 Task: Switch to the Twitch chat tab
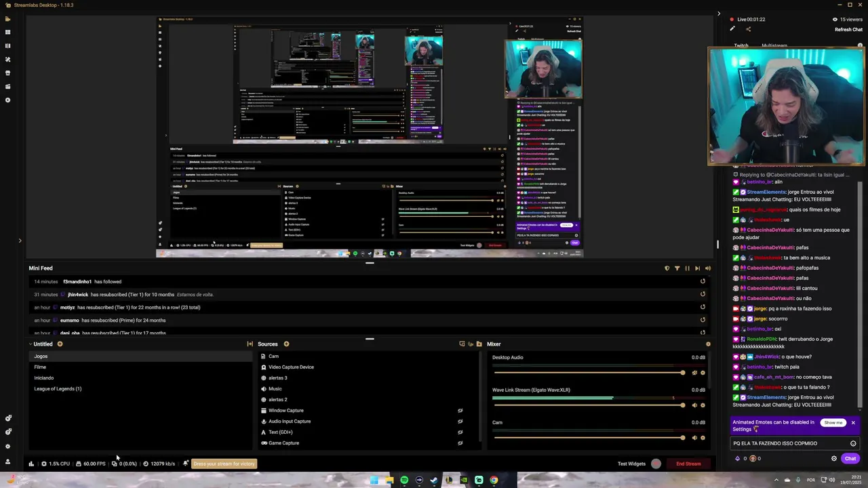[741, 45]
